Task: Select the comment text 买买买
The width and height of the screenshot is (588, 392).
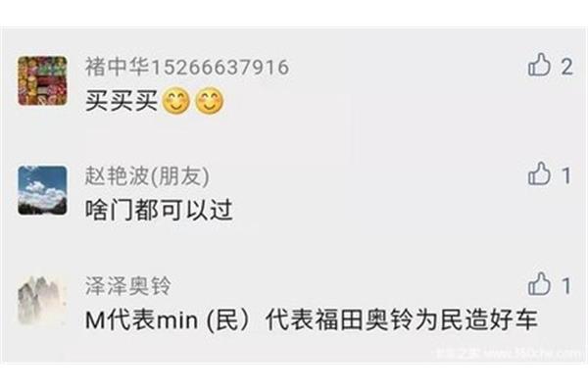Action: pos(122,101)
